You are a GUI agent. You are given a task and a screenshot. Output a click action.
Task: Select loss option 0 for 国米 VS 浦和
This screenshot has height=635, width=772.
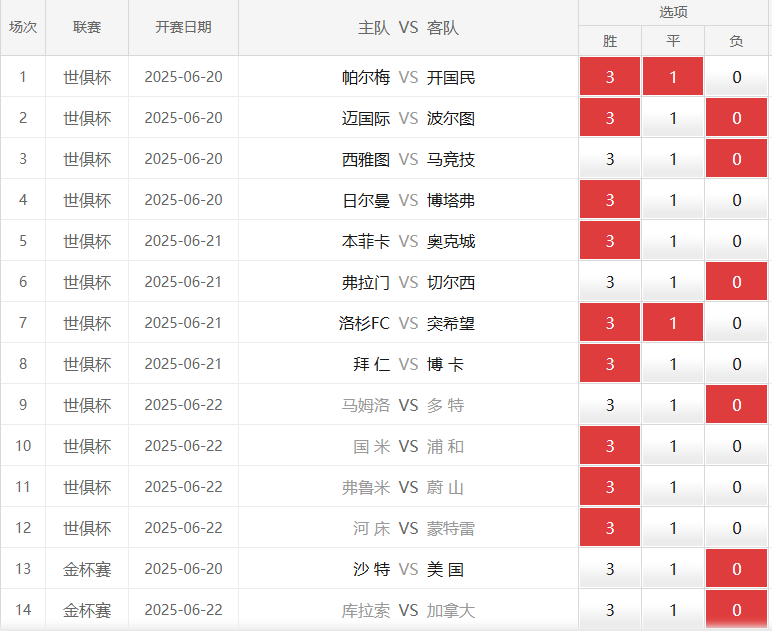point(736,445)
